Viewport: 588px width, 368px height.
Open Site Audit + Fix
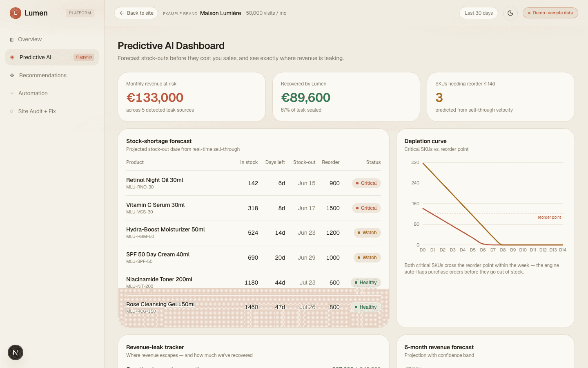coord(52,111)
